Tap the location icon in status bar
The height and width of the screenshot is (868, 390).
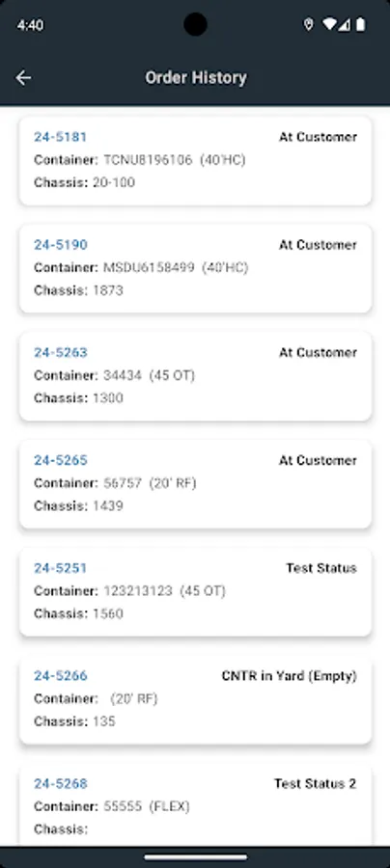[x=309, y=25]
